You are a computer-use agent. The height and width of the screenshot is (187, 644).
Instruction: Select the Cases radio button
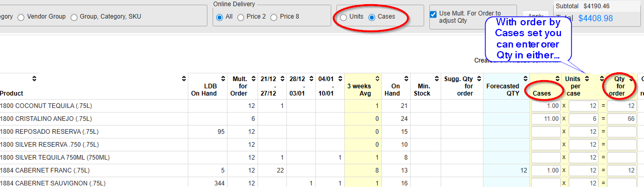[372, 17]
